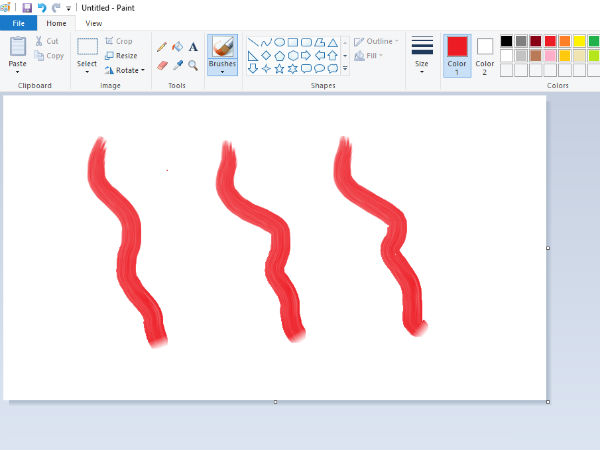Open the File menu
This screenshot has height=450, width=600.
(x=18, y=23)
